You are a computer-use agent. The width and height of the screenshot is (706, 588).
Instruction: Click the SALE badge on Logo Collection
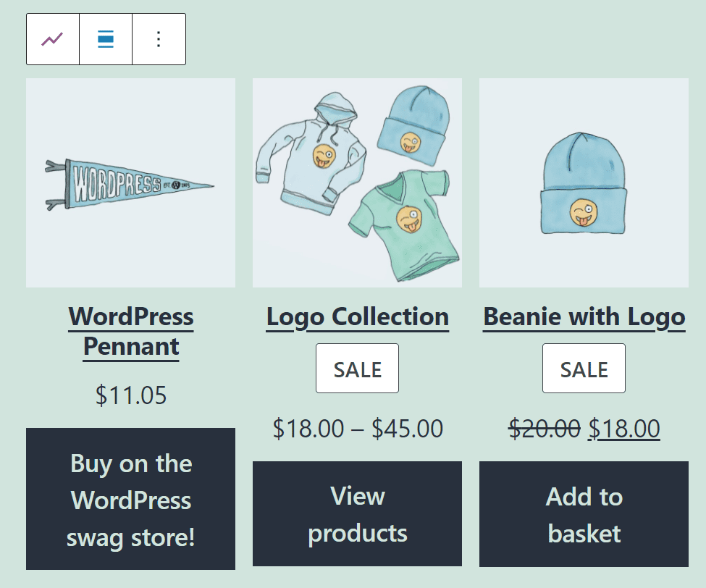(x=357, y=368)
